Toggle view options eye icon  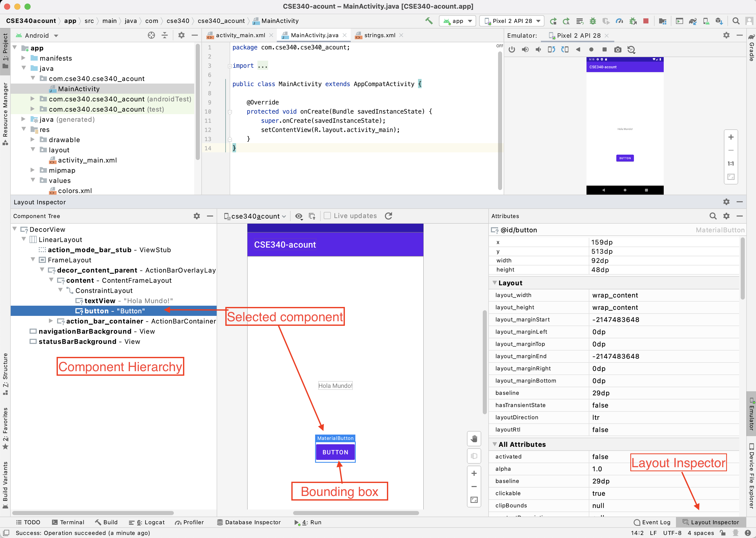tap(299, 216)
